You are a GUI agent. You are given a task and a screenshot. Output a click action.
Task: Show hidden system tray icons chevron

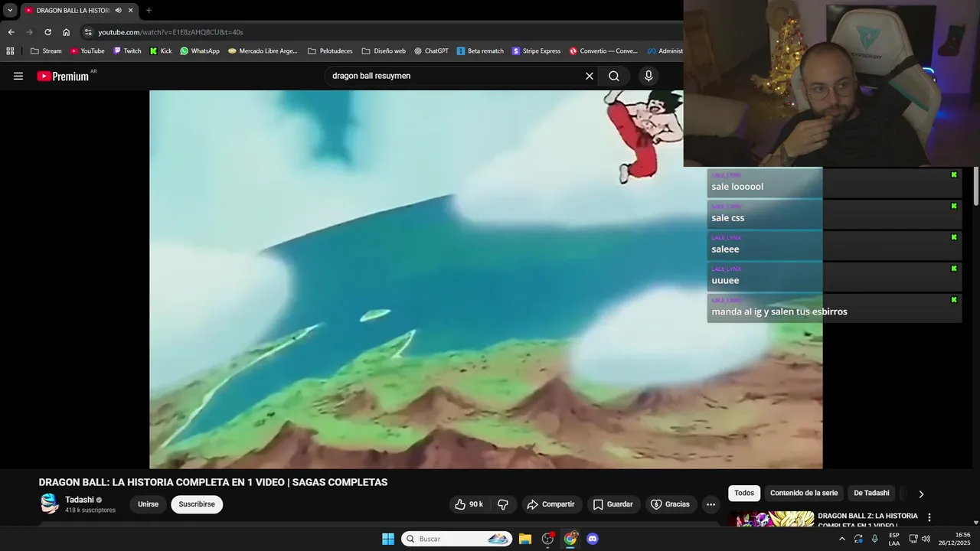(x=842, y=539)
